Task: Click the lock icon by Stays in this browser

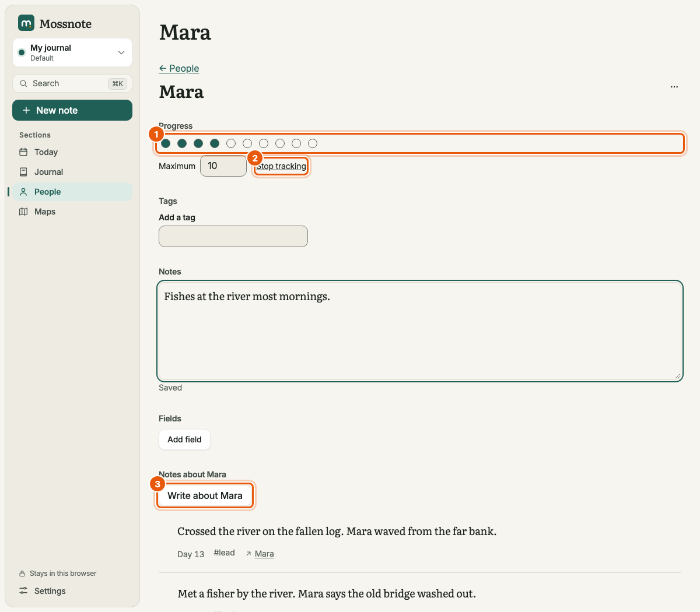Action: (22, 574)
